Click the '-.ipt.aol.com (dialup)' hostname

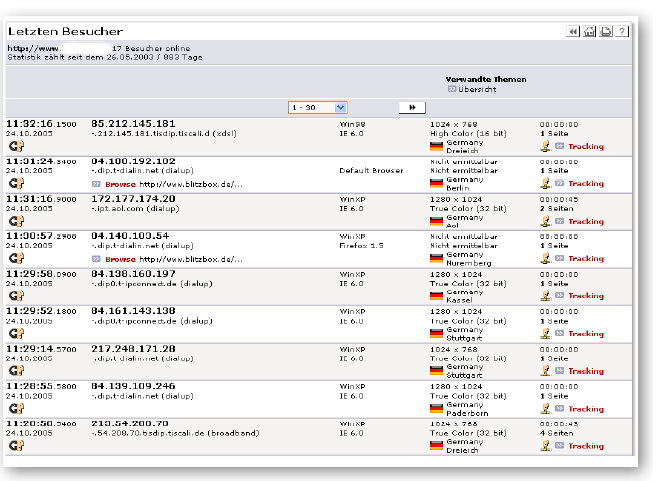[x=135, y=209]
